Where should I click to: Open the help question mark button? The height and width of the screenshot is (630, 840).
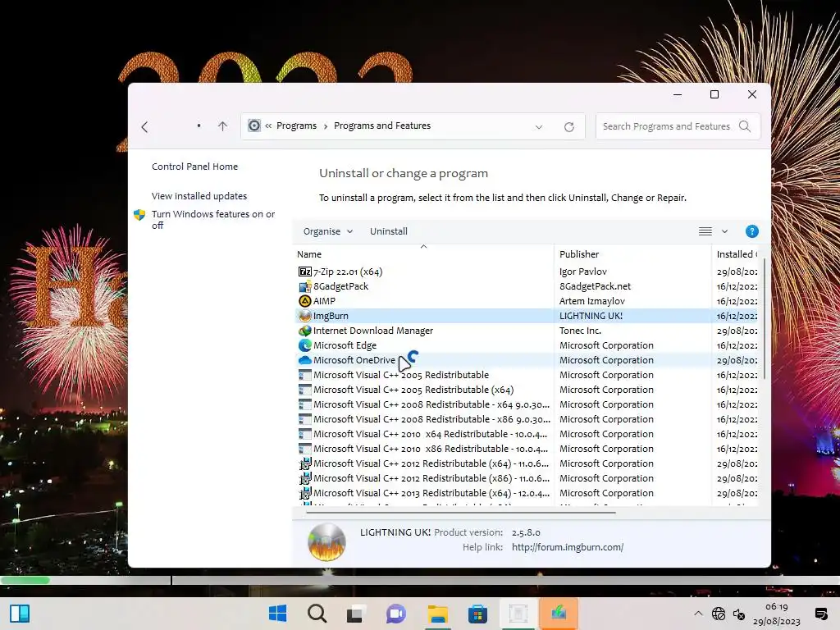[751, 231]
